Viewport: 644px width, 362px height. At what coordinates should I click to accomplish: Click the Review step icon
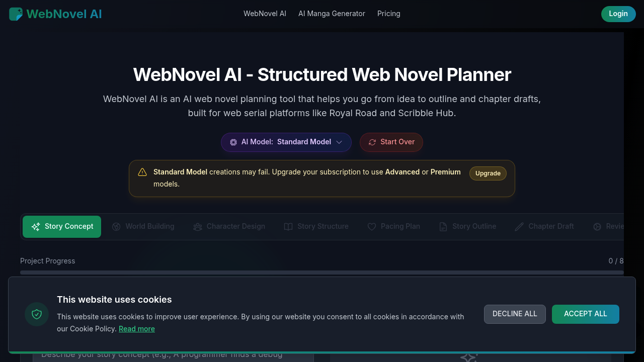pos(597,227)
